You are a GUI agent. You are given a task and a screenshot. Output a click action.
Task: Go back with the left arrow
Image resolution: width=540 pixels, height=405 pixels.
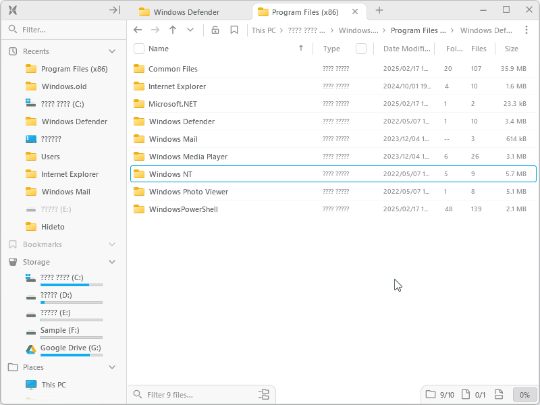click(138, 30)
